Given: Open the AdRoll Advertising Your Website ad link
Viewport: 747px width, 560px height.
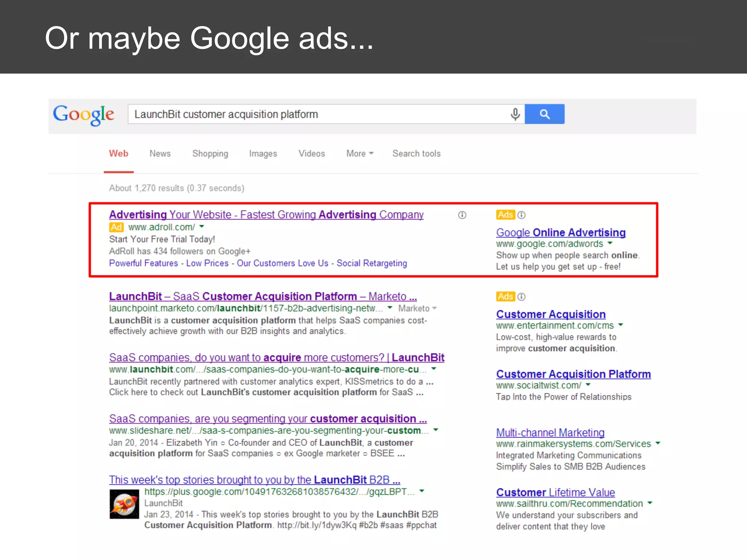Looking at the screenshot, I should coord(266,214).
